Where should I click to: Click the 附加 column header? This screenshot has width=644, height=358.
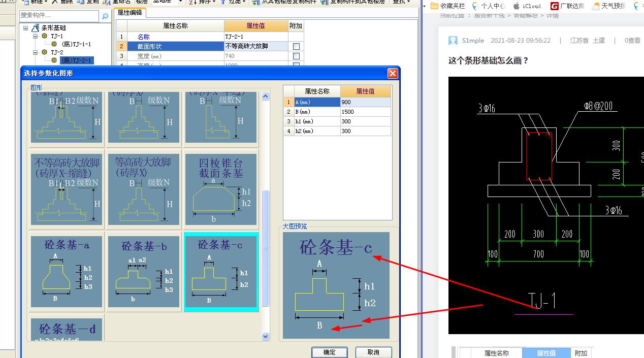tap(296, 26)
